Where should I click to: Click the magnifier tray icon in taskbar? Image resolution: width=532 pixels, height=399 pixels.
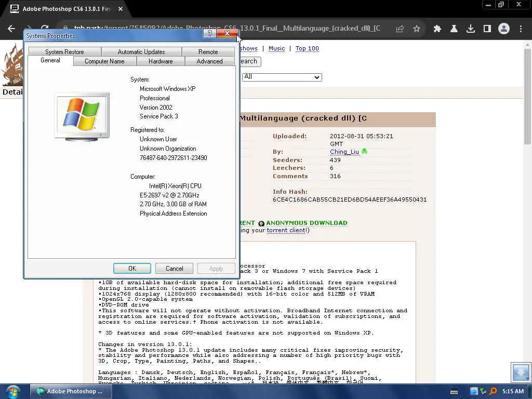(494, 391)
